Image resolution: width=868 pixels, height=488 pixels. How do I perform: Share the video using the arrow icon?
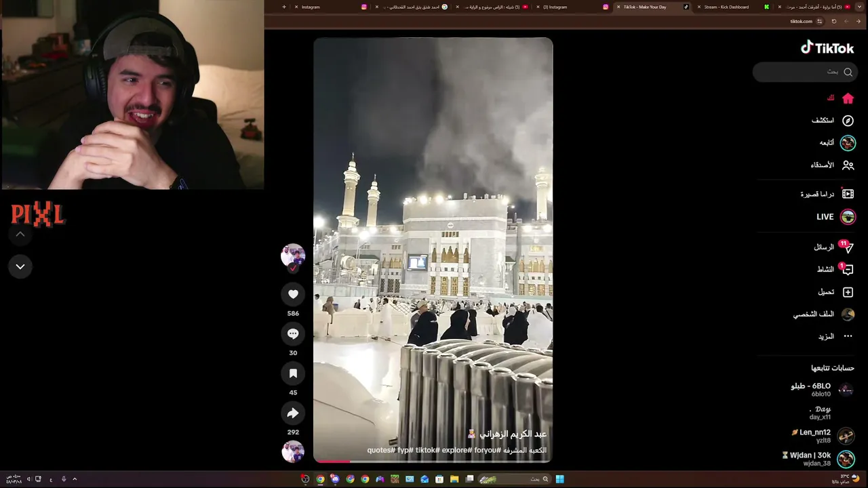(x=293, y=413)
